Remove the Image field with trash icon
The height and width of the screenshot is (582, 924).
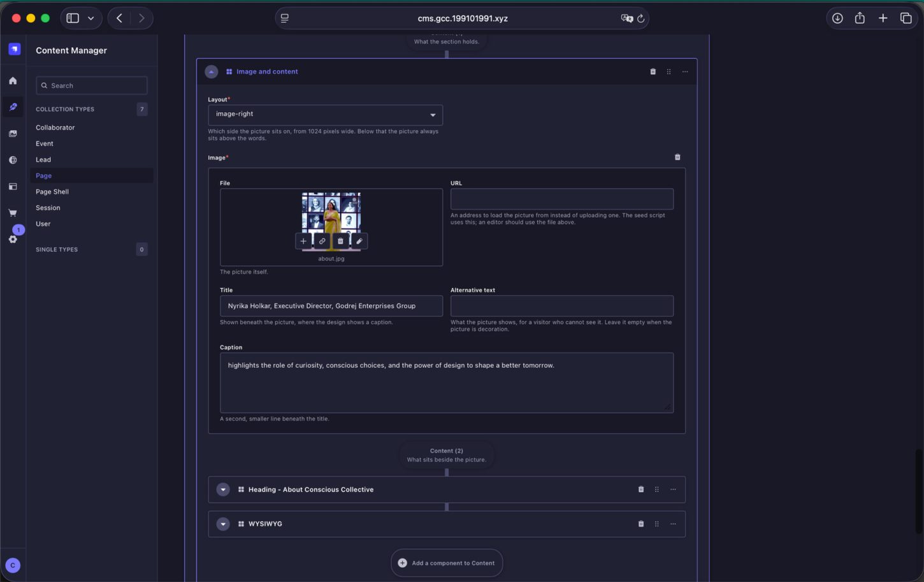click(x=677, y=157)
